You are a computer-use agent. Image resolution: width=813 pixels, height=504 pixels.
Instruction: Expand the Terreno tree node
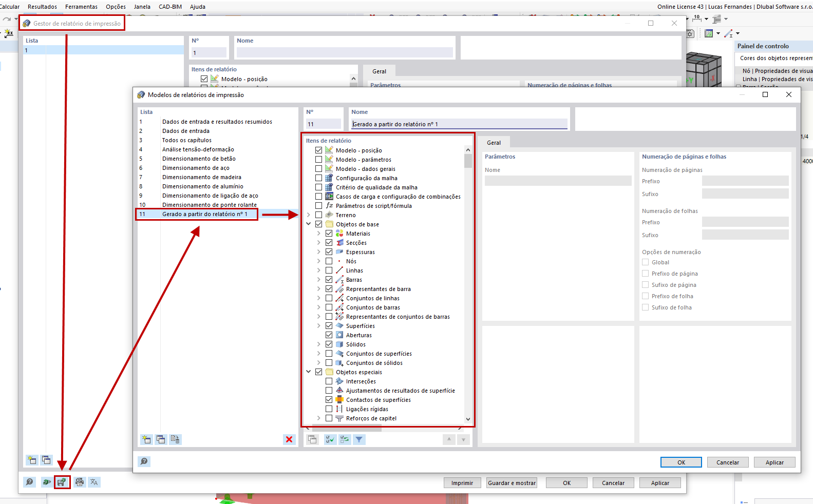click(x=309, y=215)
